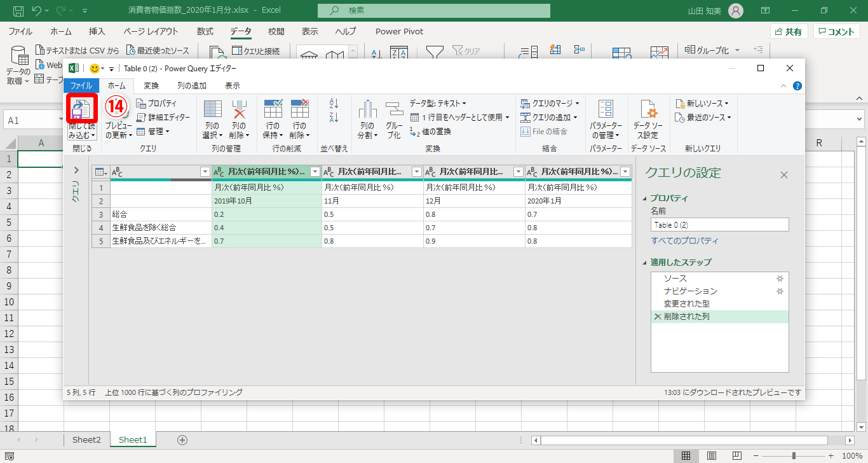Image resolution: width=868 pixels, height=463 pixels.
Task: Click the smiley feedback icon in the title bar
Action: click(95, 68)
